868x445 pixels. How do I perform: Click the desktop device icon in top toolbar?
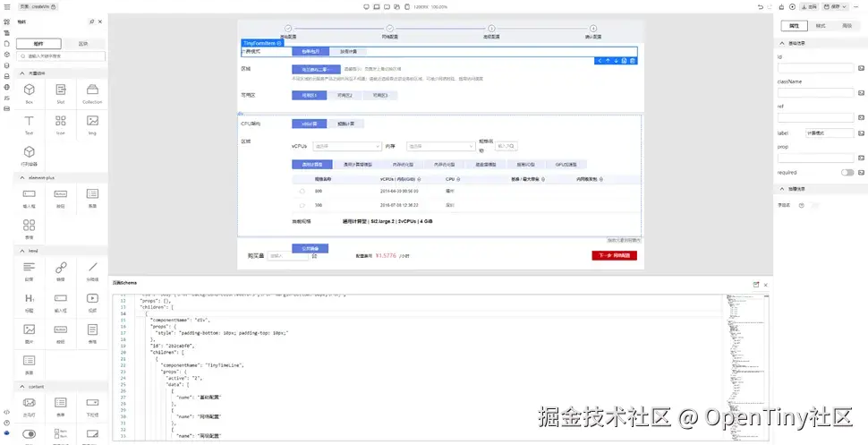(x=366, y=6)
